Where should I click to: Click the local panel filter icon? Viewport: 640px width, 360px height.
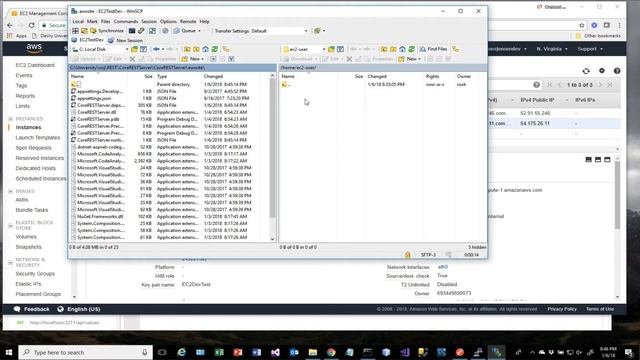(x=143, y=49)
